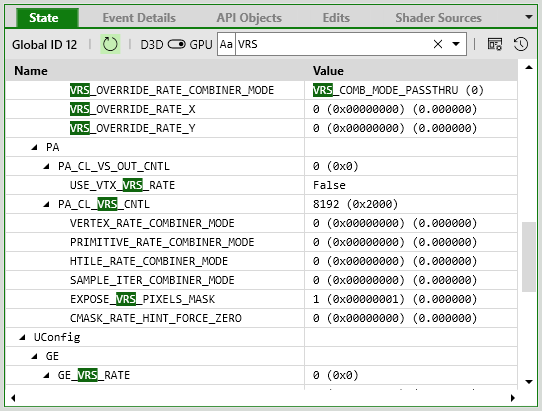Select the USE_VTX_VRS_RATE row
Viewport: 542px width, 411px height.
pyautogui.click(x=262, y=185)
